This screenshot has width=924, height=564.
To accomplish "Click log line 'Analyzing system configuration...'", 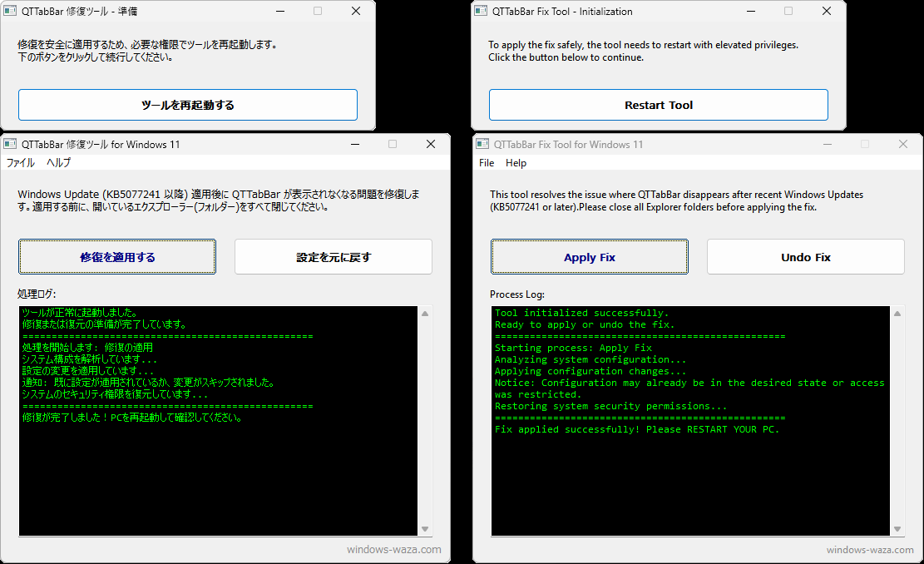I will point(590,359).
